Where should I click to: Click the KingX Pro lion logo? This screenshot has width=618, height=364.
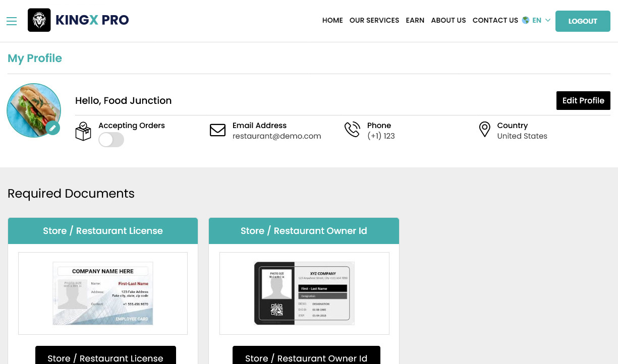39,20
